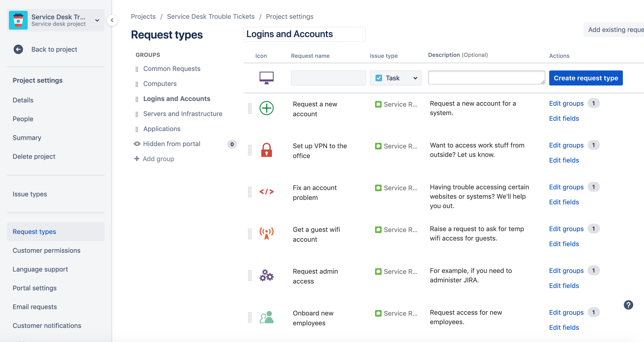Viewport: 644px width, 342px height.
Task: Click the people icon for Onboard new employees
Action: (267, 317)
